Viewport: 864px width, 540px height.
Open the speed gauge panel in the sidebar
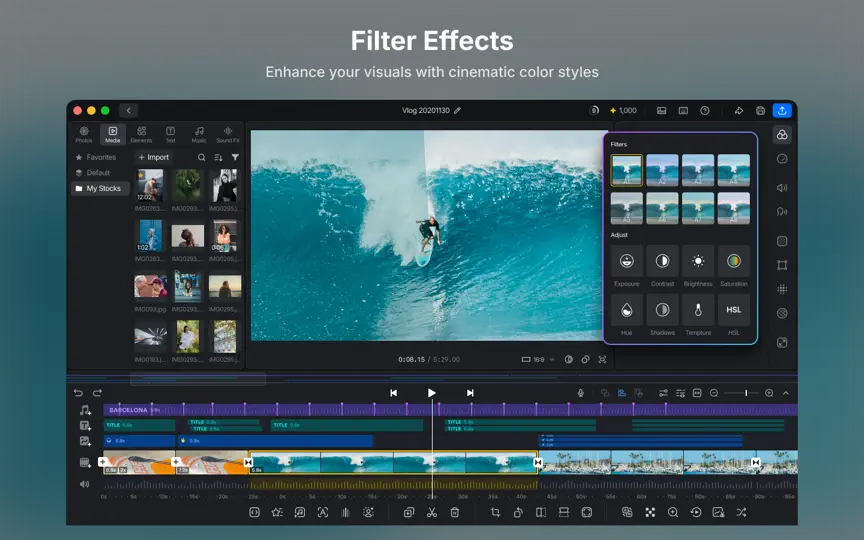(782, 159)
